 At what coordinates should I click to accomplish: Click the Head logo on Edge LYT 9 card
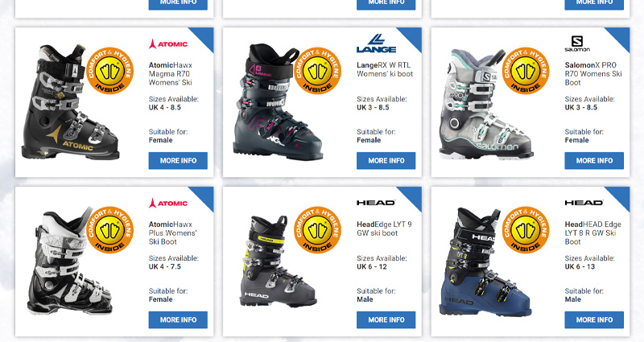pos(376,203)
